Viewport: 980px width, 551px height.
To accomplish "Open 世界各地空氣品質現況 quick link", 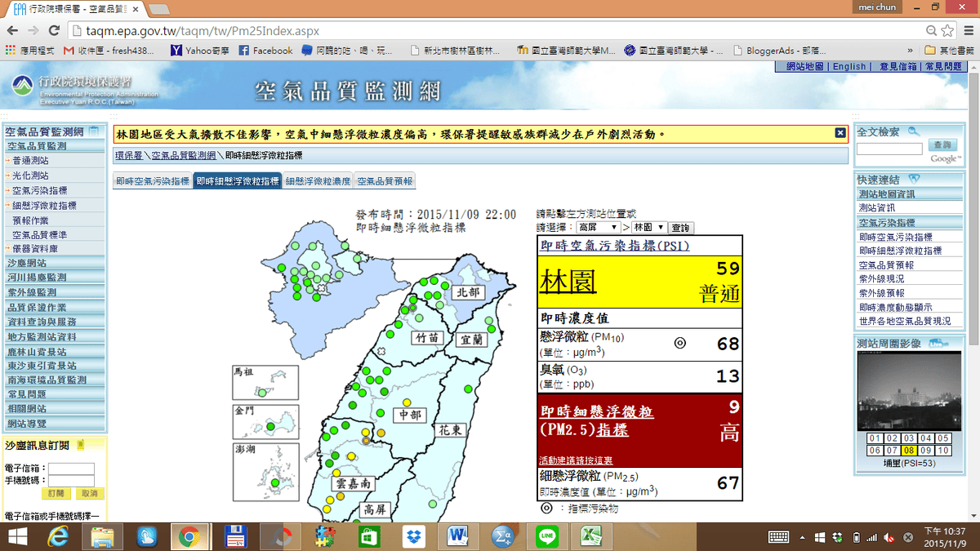I will 905,321.
